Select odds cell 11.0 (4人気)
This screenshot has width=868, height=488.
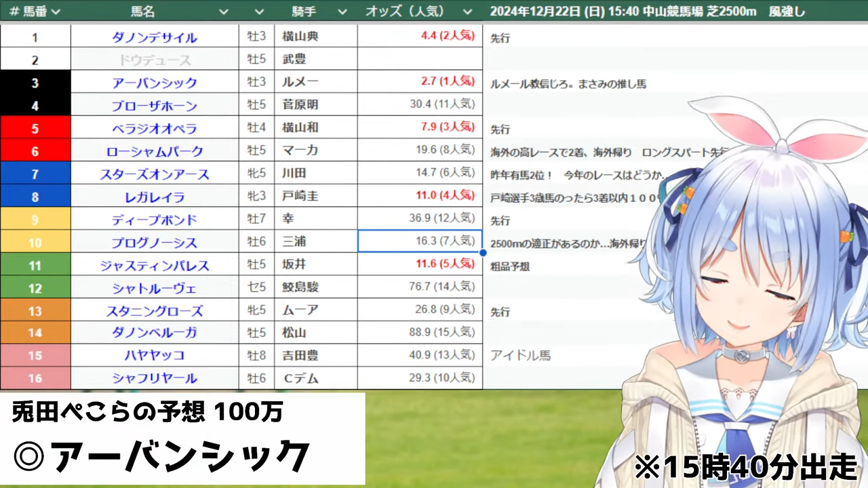pyautogui.click(x=420, y=197)
